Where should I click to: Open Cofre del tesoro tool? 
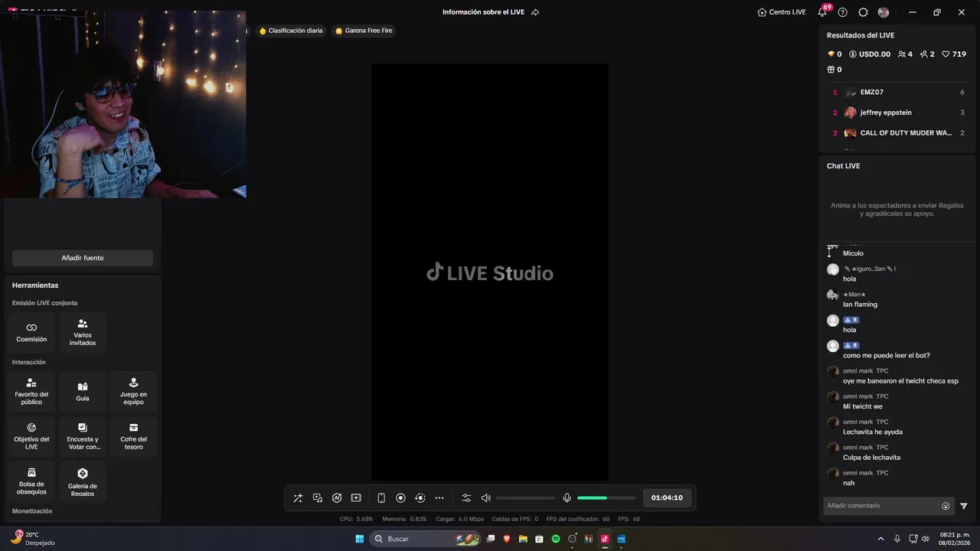(133, 436)
